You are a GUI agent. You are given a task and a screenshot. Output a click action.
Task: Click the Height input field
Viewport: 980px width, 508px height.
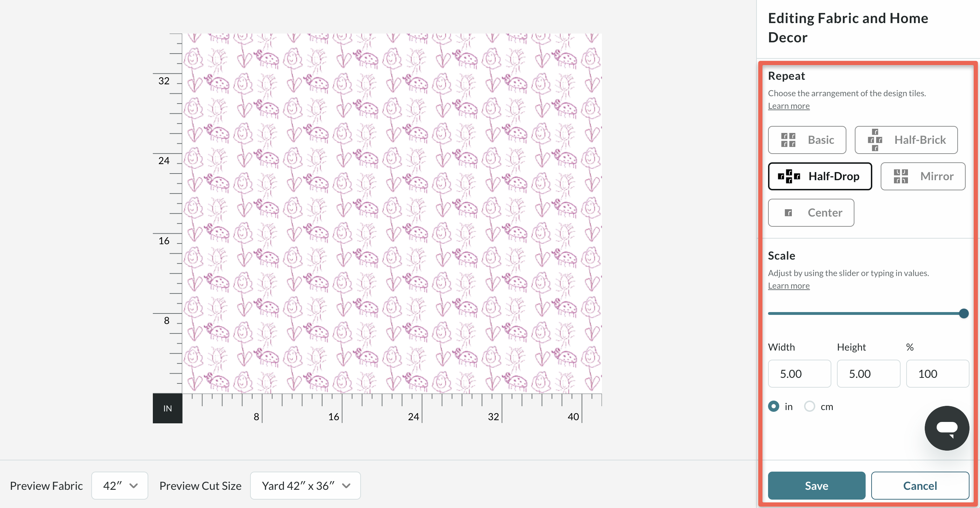point(868,374)
